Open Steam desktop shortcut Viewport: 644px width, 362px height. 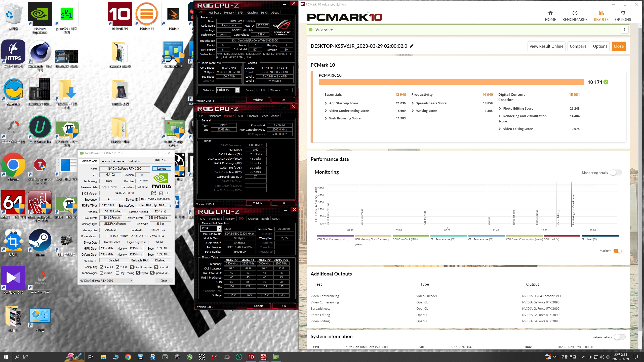tap(40, 243)
